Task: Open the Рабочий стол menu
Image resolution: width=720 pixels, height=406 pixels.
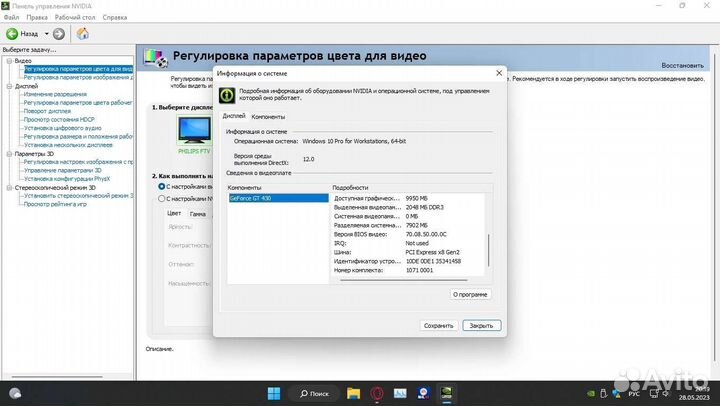Action: pos(75,17)
